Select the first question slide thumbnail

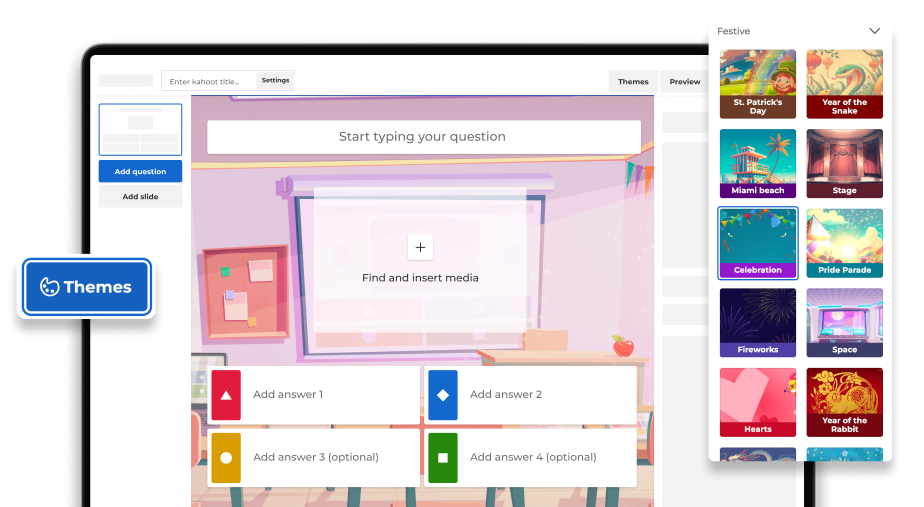click(140, 129)
